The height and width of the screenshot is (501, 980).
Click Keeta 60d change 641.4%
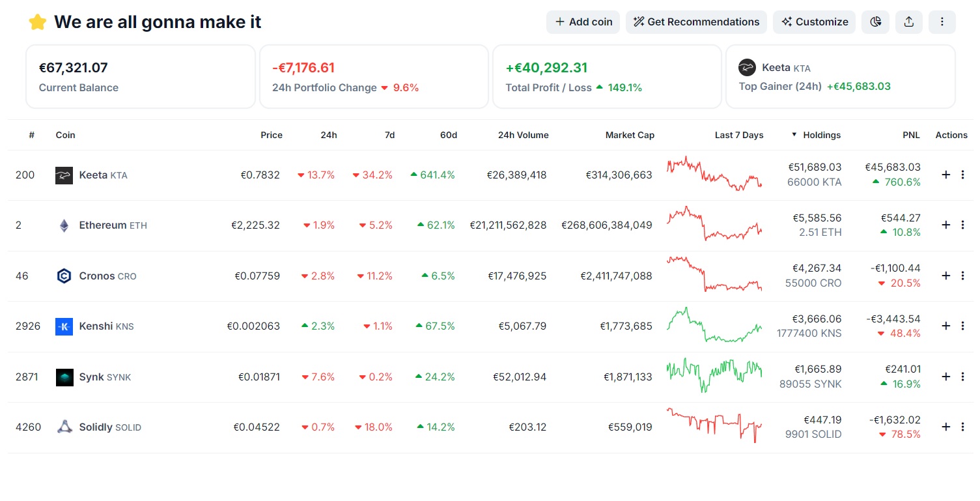pyautogui.click(x=432, y=175)
